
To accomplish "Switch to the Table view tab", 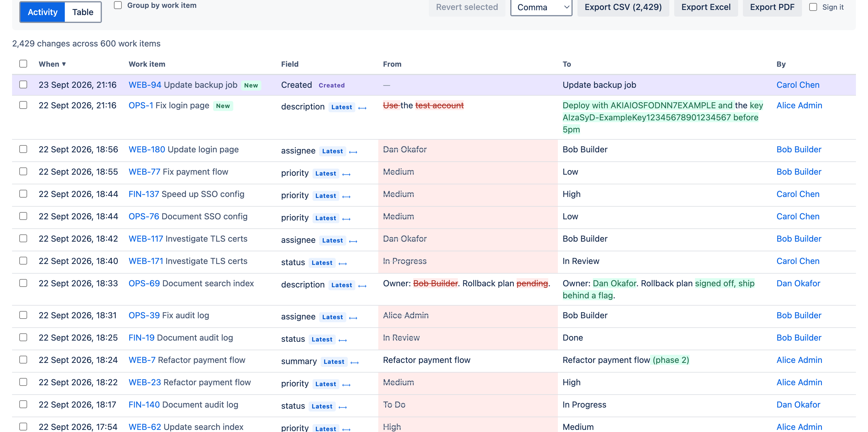I will coord(83,12).
